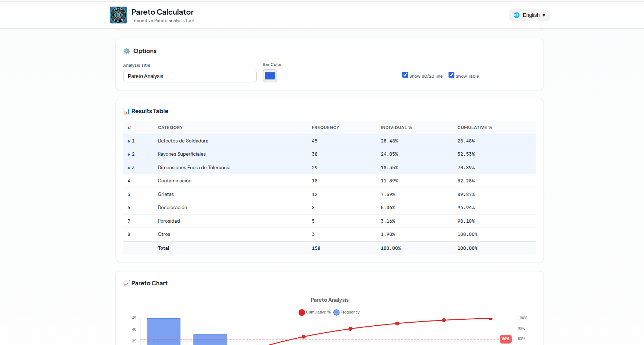This screenshot has width=644, height=345.
Task: Click the Pareto Calculator header title
Action: tap(162, 12)
